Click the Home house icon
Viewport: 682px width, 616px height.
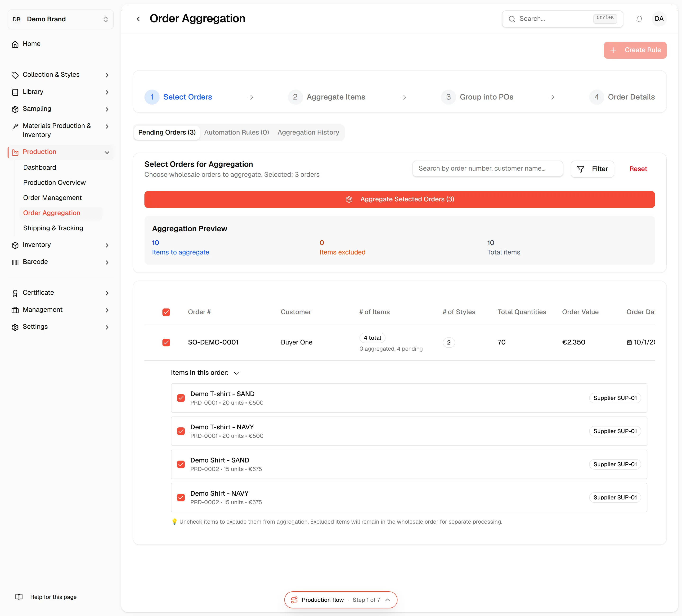15,44
